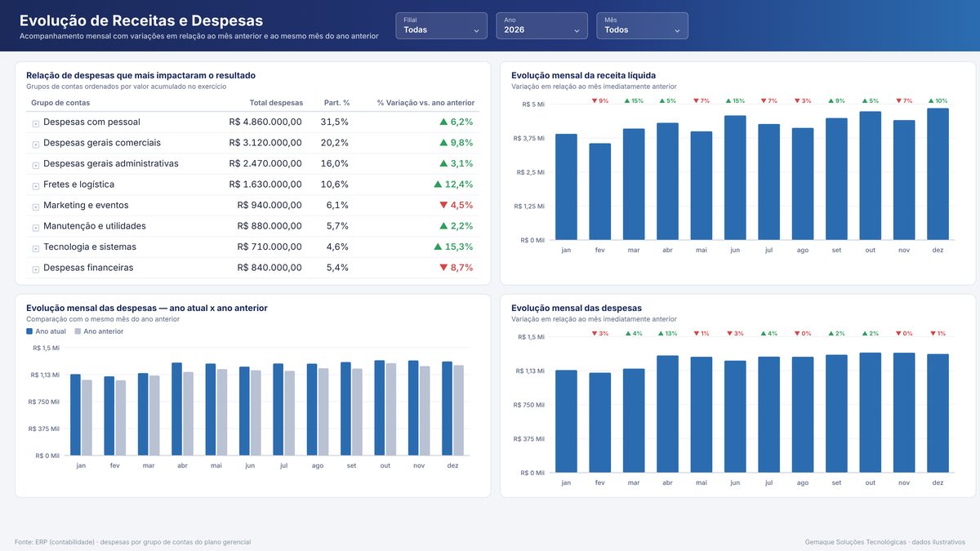
Task: Click the title Evolução mensal da receita líquida
Action: [583, 75]
